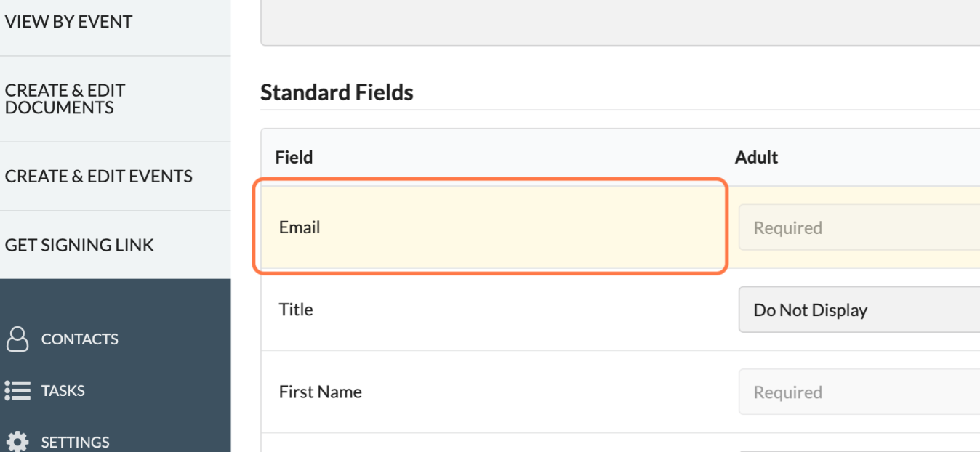Viewport: 980px width, 452px height.
Task: Click the Field column header
Action: click(x=294, y=157)
